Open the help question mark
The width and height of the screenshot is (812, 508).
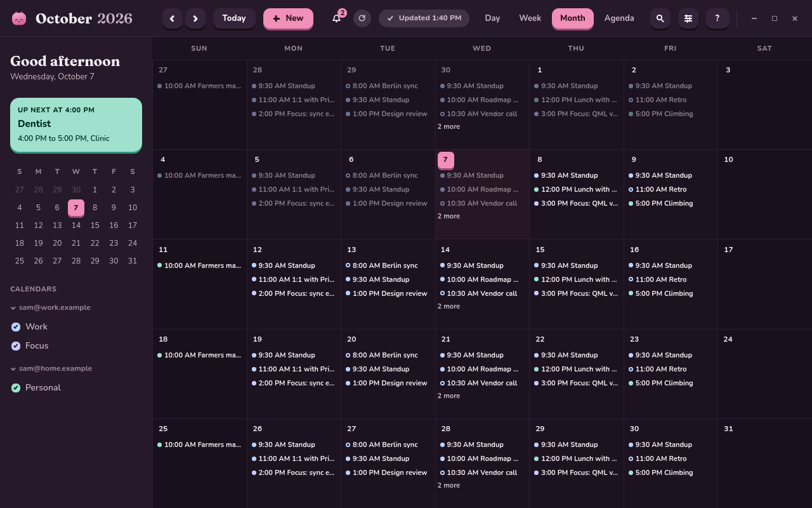click(717, 18)
